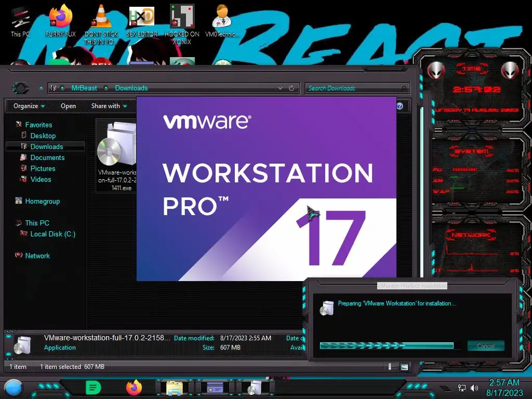Select Homegroup in navigation pane
The width and height of the screenshot is (532, 399).
click(43, 201)
